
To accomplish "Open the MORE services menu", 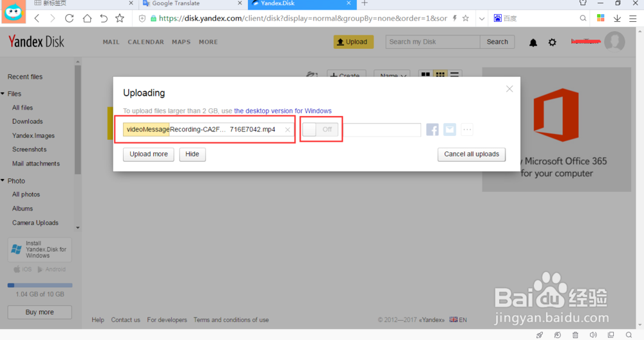I will click(x=208, y=42).
